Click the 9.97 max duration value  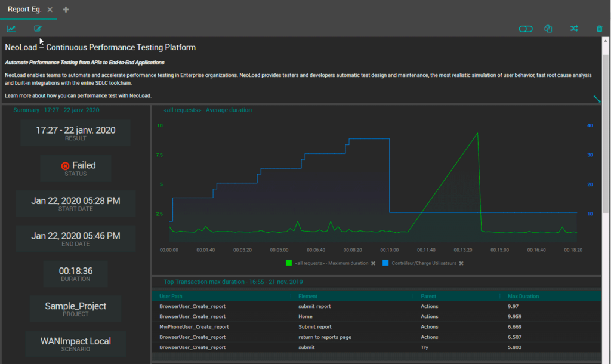point(513,306)
